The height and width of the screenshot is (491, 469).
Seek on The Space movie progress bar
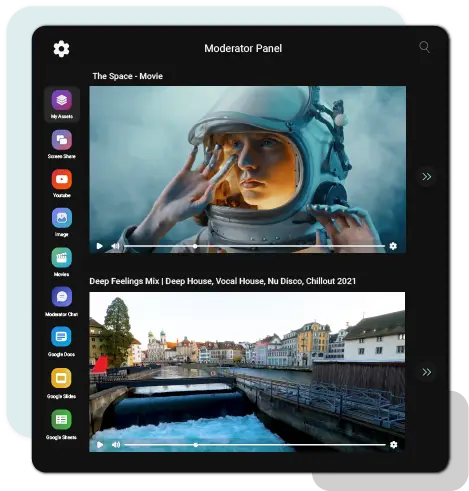[x=255, y=246]
